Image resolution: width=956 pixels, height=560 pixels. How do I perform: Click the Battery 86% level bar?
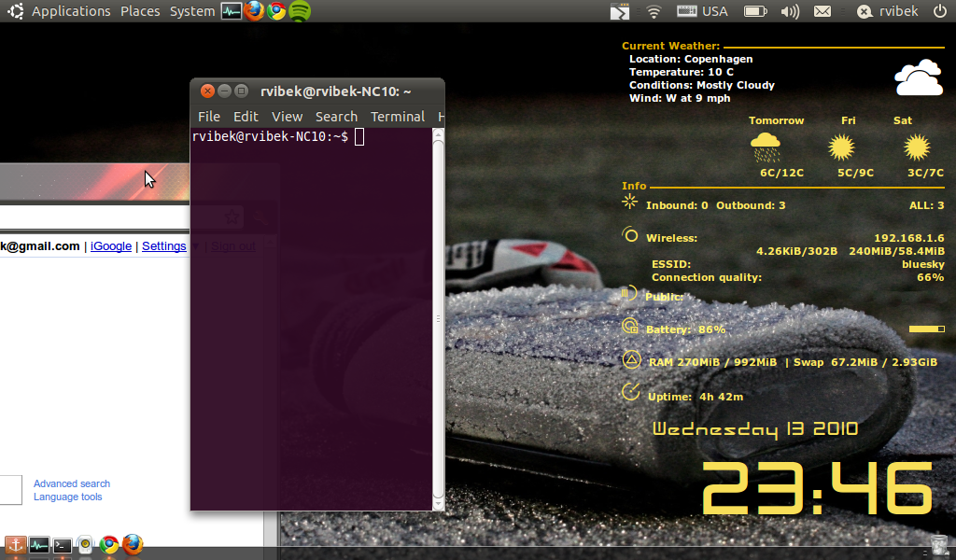click(x=927, y=329)
